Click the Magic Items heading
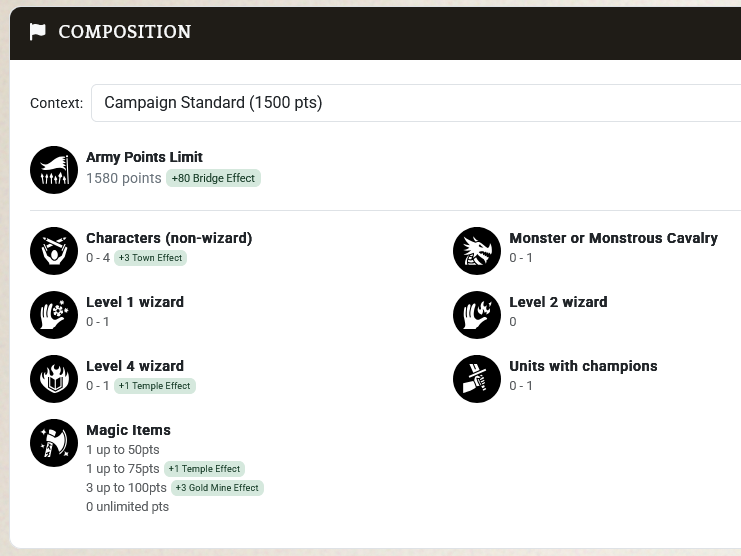 tap(129, 430)
